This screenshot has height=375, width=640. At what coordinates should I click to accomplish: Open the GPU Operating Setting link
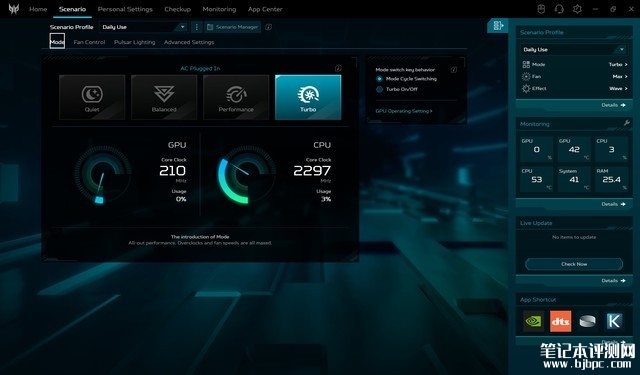coord(404,111)
